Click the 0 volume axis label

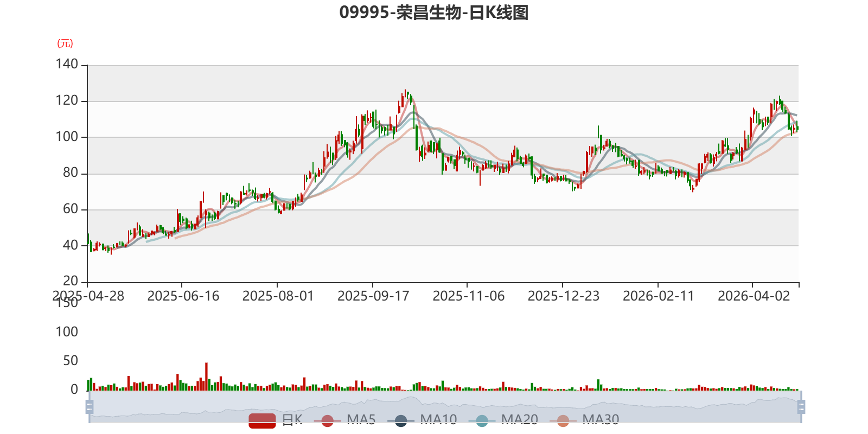tap(74, 390)
